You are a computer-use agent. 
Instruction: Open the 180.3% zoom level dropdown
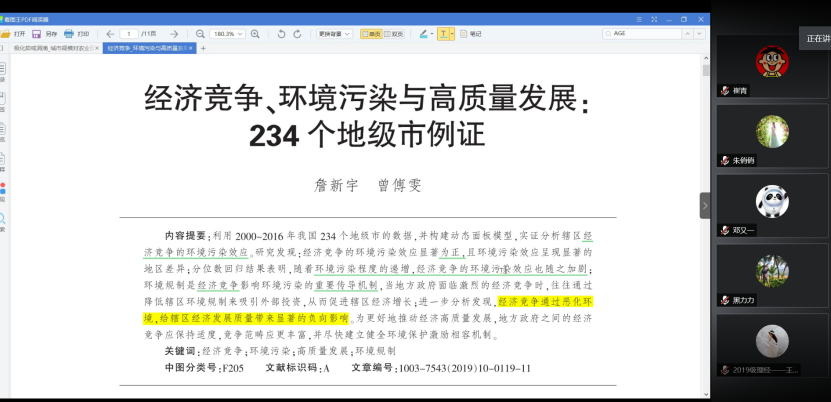click(227, 34)
